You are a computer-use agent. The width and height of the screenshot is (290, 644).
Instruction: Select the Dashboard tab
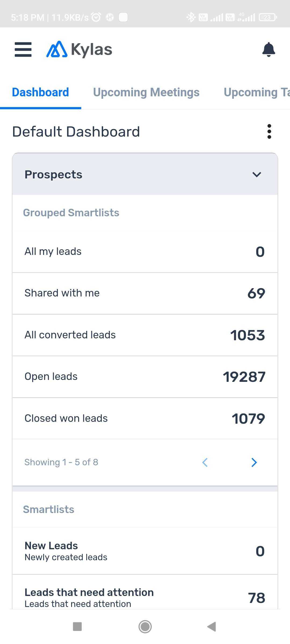click(x=41, y=93)
